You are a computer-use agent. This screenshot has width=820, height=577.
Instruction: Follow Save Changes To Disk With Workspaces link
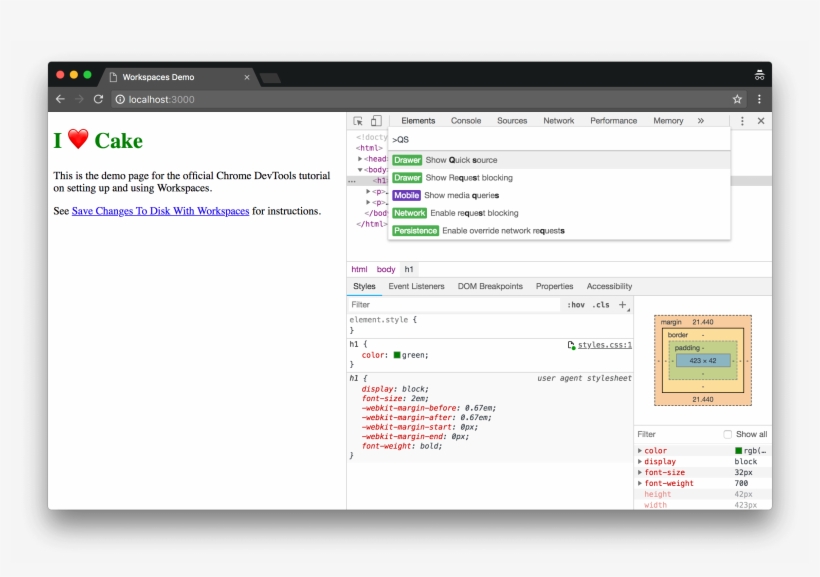160,211
